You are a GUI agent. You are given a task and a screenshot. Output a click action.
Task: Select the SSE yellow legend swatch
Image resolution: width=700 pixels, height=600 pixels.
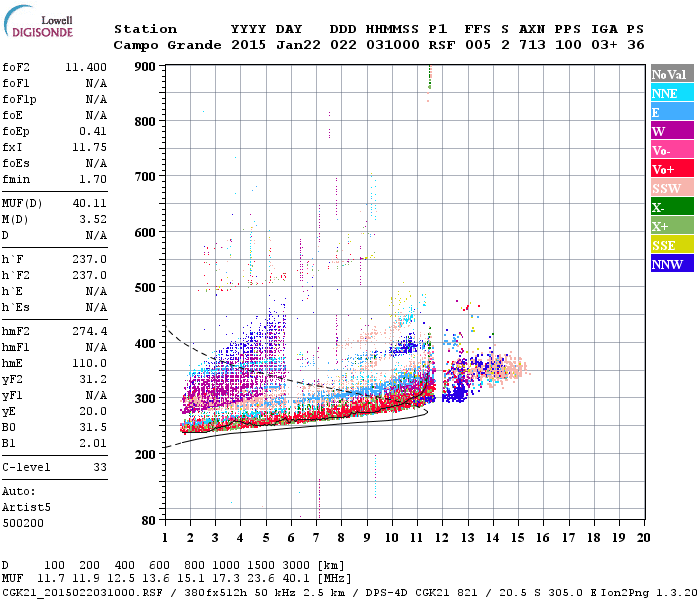(x=672, y=245)
